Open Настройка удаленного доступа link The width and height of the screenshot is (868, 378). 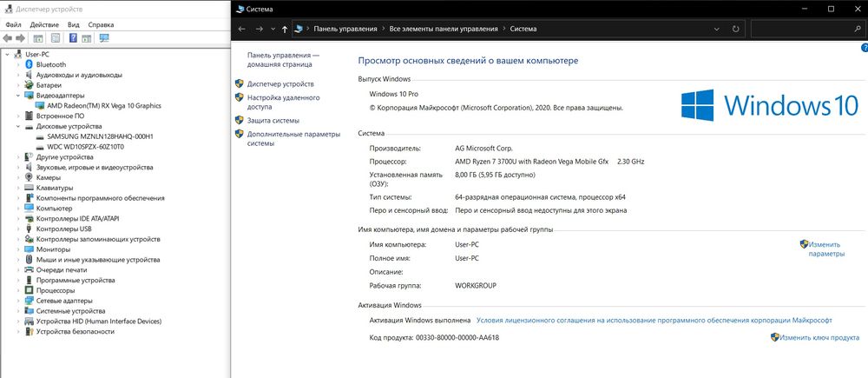(x=284, y=102)
